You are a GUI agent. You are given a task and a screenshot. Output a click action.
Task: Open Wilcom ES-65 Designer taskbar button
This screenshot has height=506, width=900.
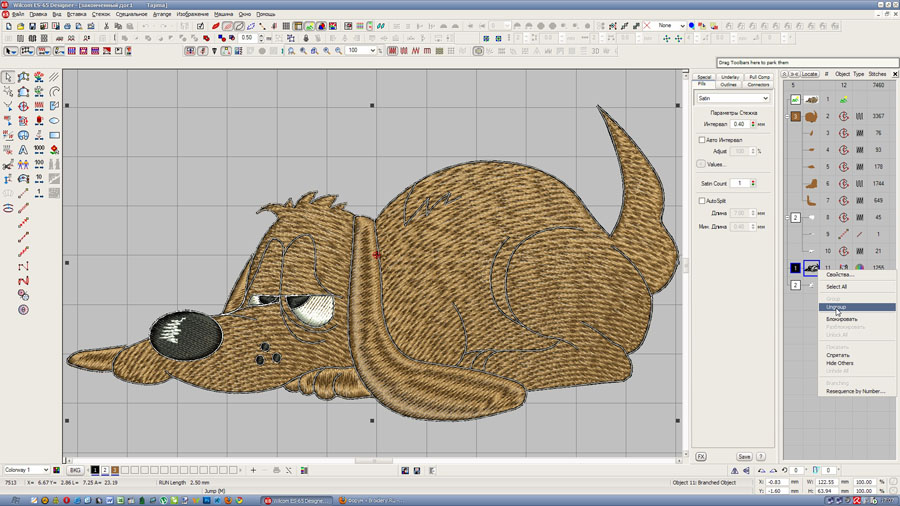[x=297, y=501]
